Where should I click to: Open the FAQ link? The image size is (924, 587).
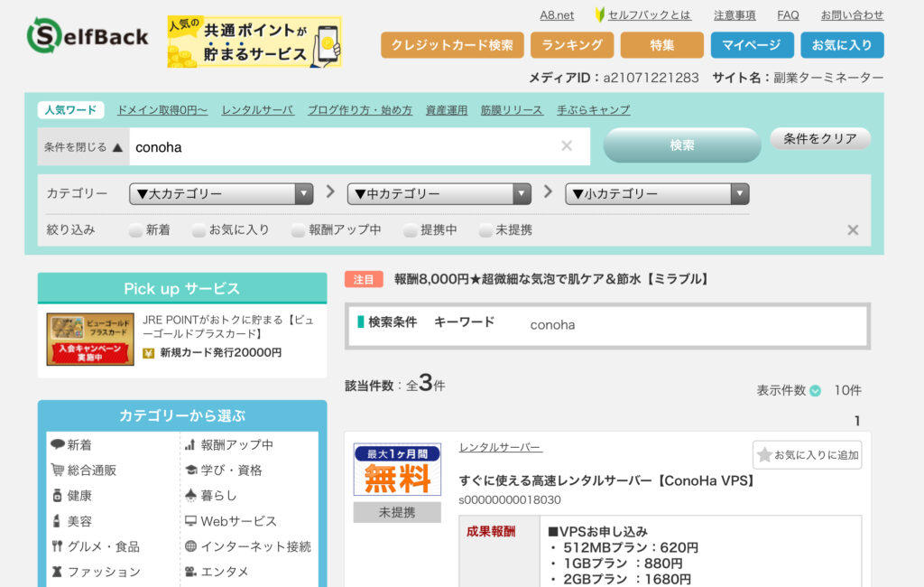click(788, 15)
